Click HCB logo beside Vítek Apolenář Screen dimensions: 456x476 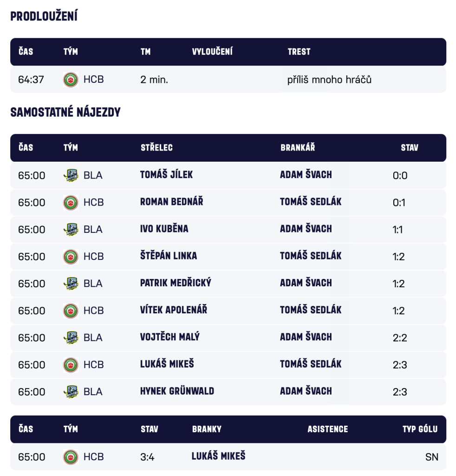click(71, 310)
